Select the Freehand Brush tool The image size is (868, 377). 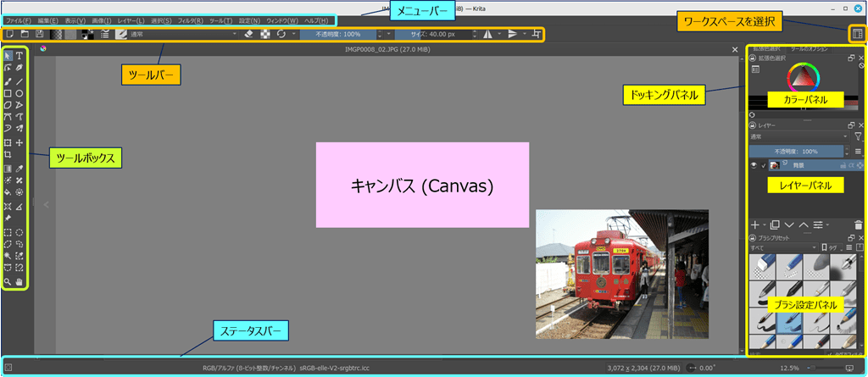click(x=8, y=81)
